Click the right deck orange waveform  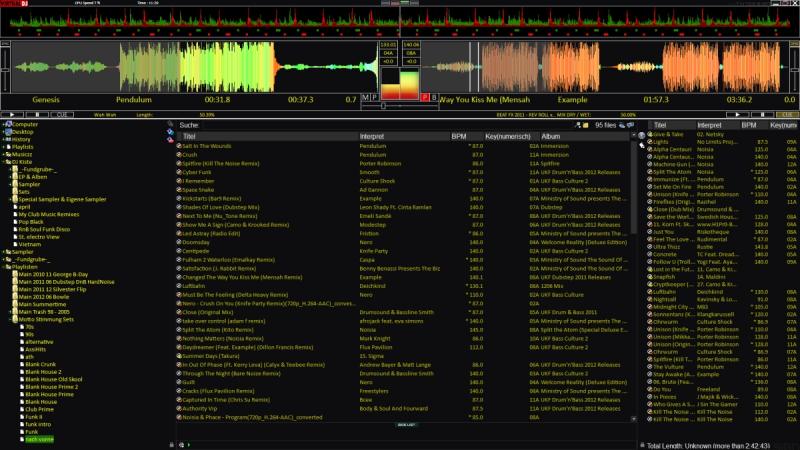pos(605,67)
